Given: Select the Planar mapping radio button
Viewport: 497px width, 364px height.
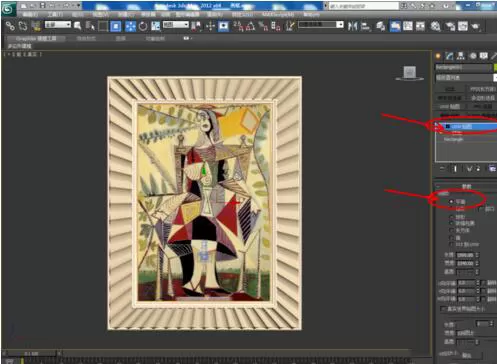Looking at the screenshot, I should [x=451, y=201].
